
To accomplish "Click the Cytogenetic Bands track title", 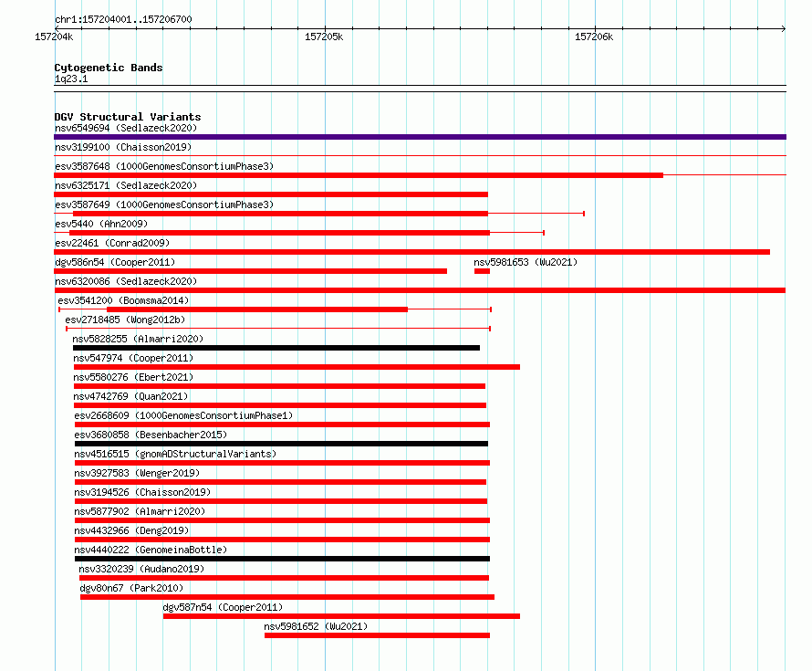I will 109,68.
